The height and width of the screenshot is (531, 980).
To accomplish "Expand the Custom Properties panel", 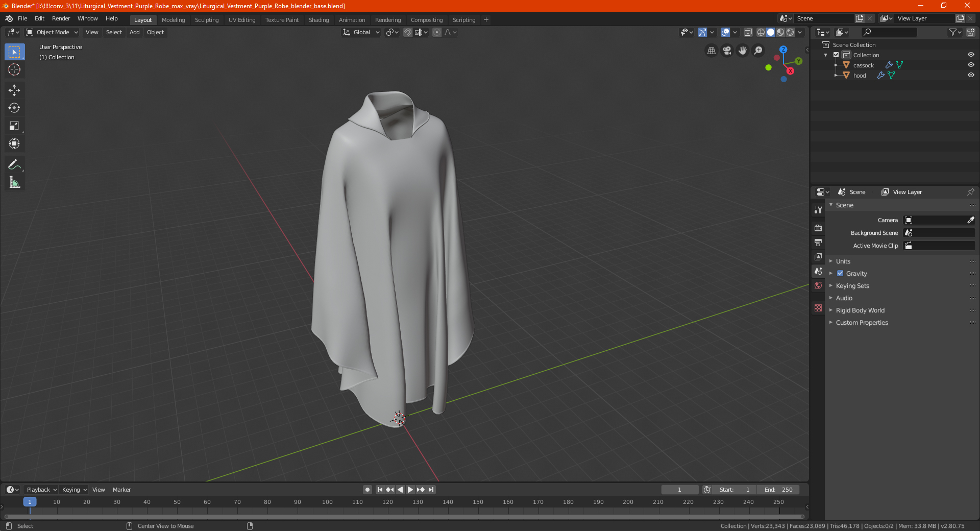I will (862, 322).
